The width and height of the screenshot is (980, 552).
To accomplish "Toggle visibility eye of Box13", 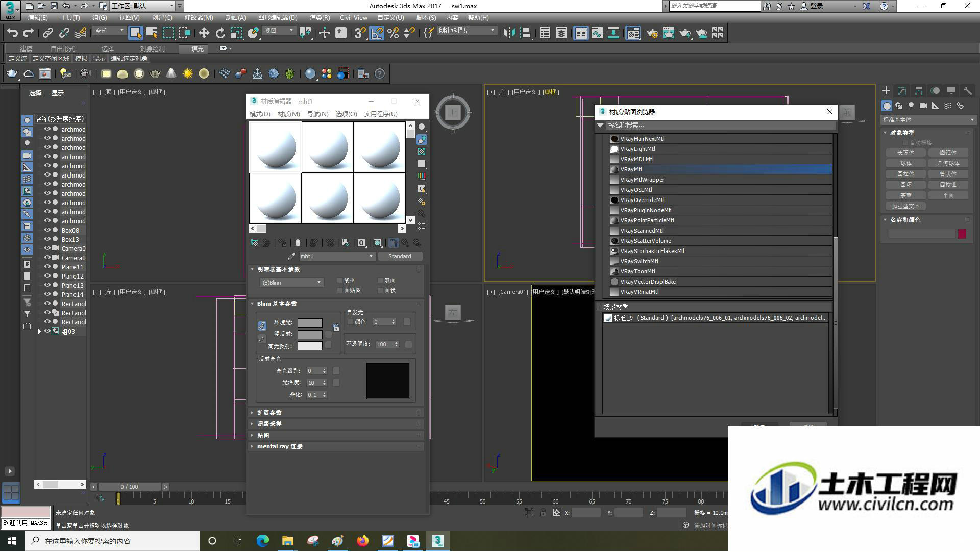I will tap(47, 239).
